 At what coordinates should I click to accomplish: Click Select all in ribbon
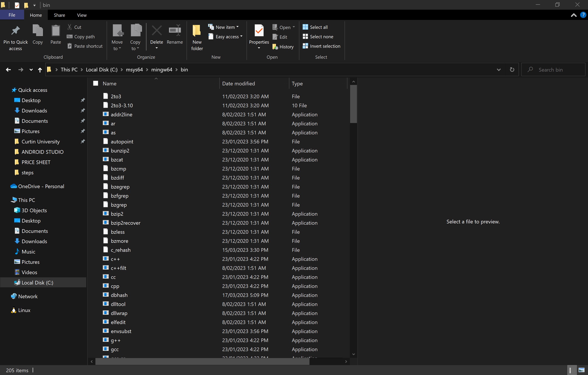point(315,27)
